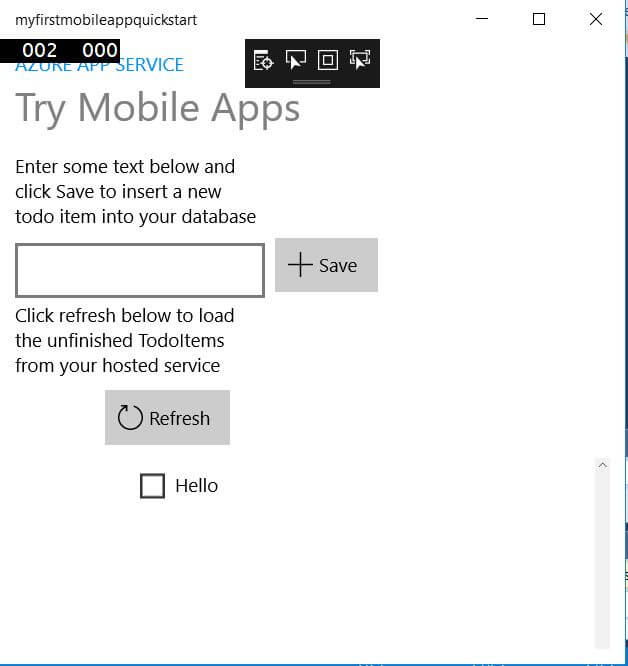The height and width of the screenshot is (666, 628).
Task: Close the myfirstmobileappquickstart window
Action: coord(596,19)
